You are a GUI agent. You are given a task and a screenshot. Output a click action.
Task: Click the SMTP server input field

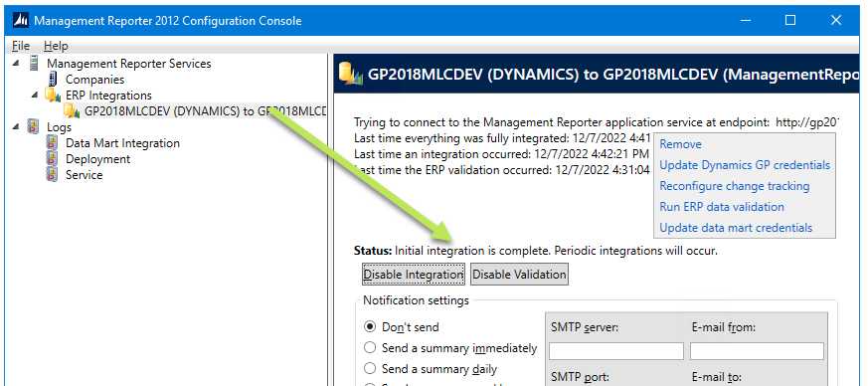616,350
